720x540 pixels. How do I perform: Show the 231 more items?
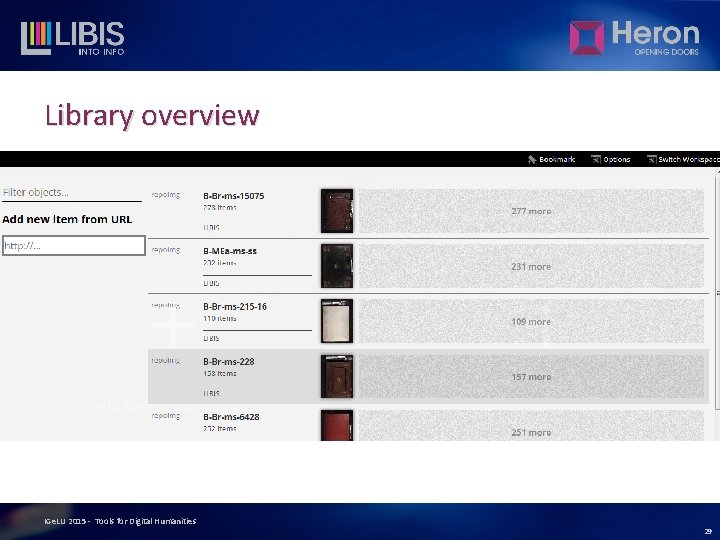[531, 266]
